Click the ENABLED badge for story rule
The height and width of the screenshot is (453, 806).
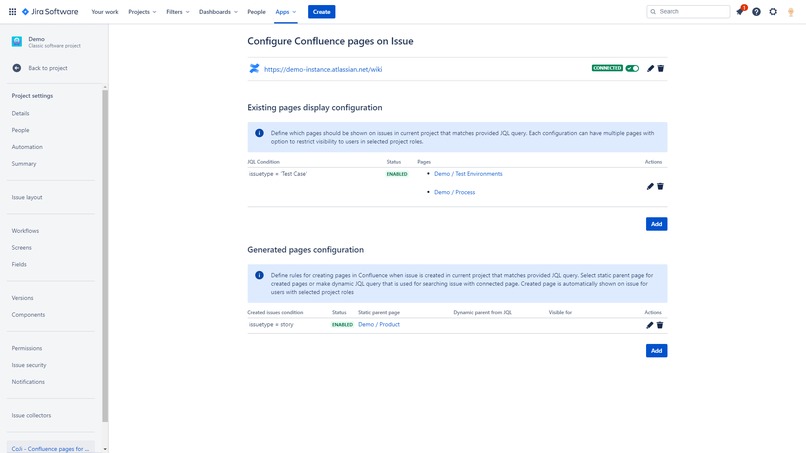pos(342,325)
